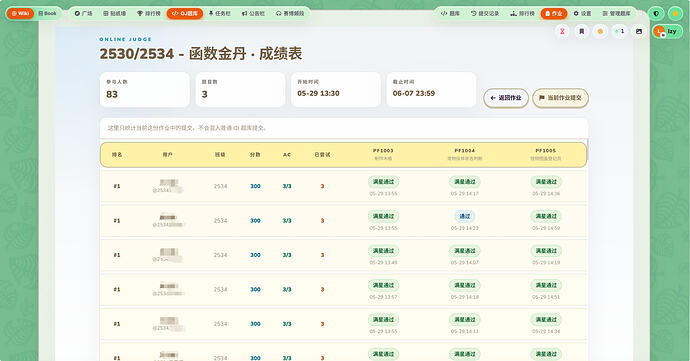Click the 班级 column header

click(x=220, y=155)
